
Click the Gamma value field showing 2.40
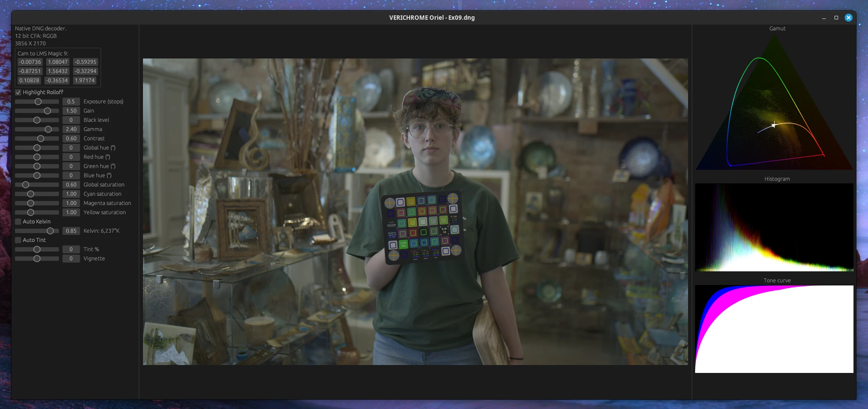[x=71, y=129]
